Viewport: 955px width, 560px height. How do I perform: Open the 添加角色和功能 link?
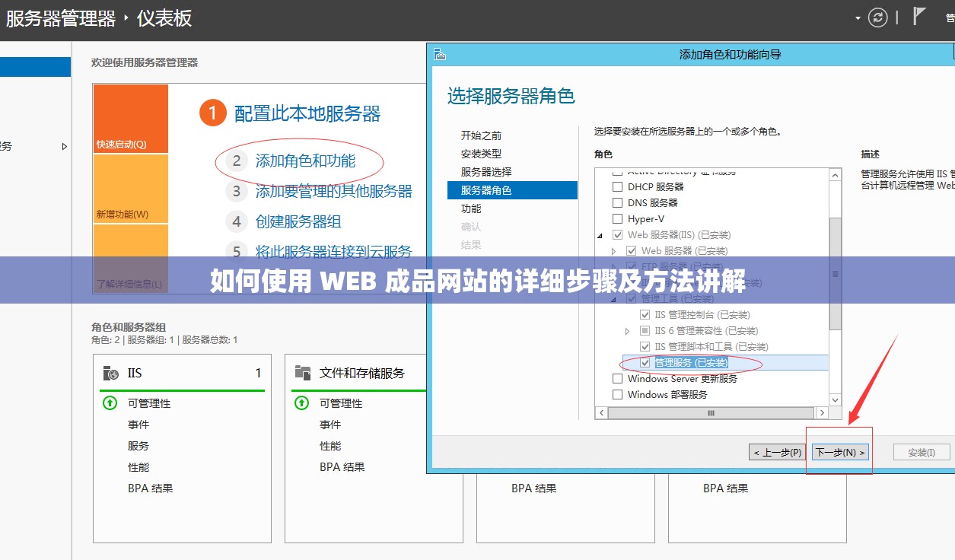pyautogui.click(x=305, y=161)
